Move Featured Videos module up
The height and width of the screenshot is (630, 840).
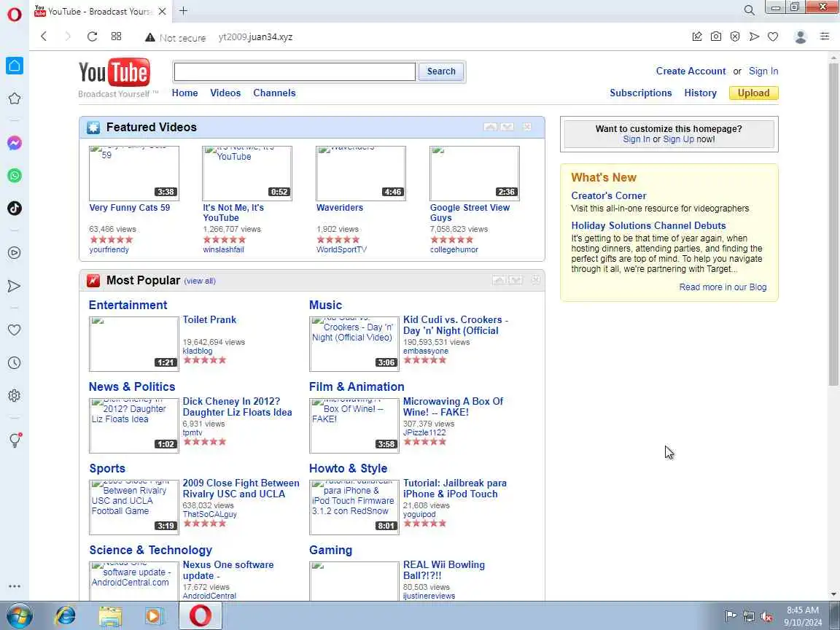[490, 127]
